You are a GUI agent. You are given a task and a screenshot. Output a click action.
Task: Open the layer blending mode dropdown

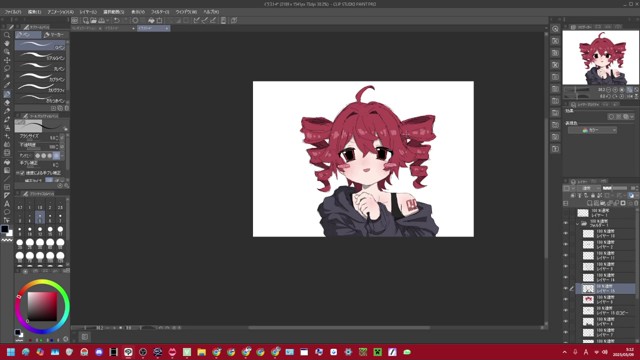click(x=590, y=188)
